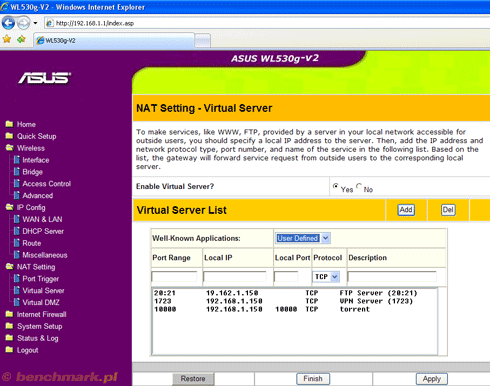Open the Well-Known Applications dropdown
Screen dimensions: 490x386
tap(303, 238)
